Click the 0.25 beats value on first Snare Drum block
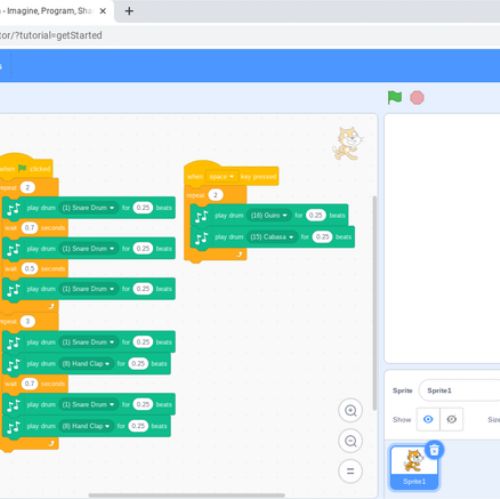Screen dimensions: 500x499 tap(143, 208)
